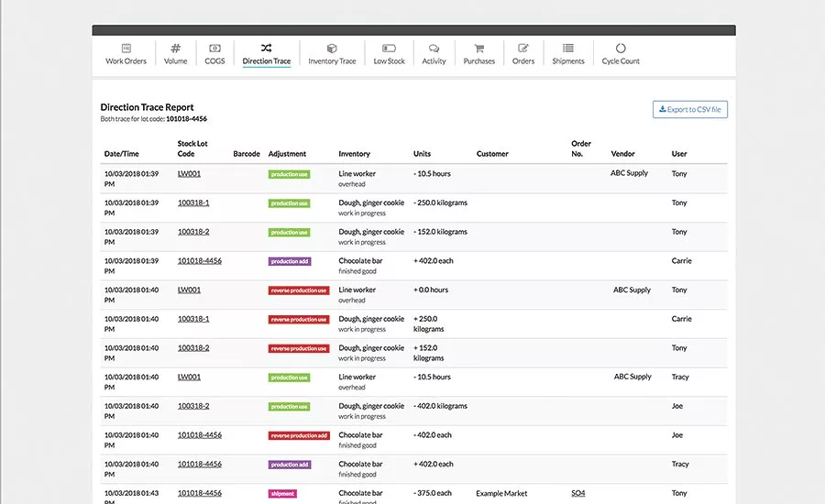Image resolution: width=825 pixels, height=504 pixels.
Task: Click the Date/Time column header
Action: (x=122, y=154)
